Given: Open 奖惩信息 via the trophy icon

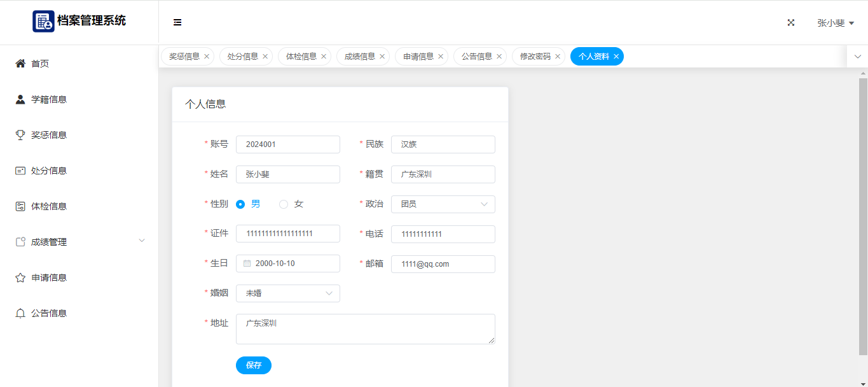Looking at the screenshot, I should (20, 135).
